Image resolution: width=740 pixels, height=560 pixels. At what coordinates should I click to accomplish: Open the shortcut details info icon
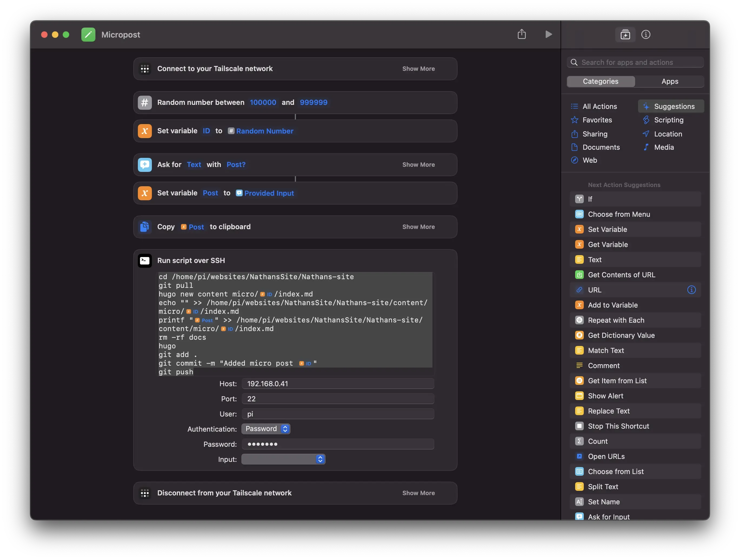(x=645, y=34)
